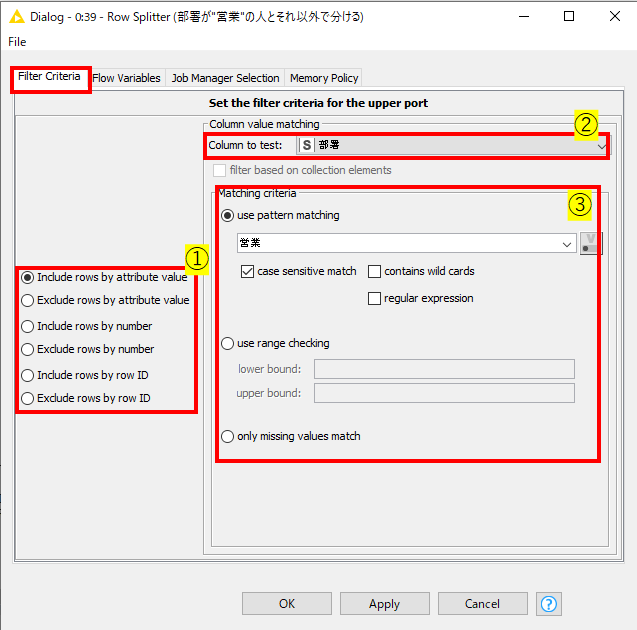The width and height of the screenshot is (637, 630).
Task: Click the 'Column to test:' label
Action: coord(245,145)
